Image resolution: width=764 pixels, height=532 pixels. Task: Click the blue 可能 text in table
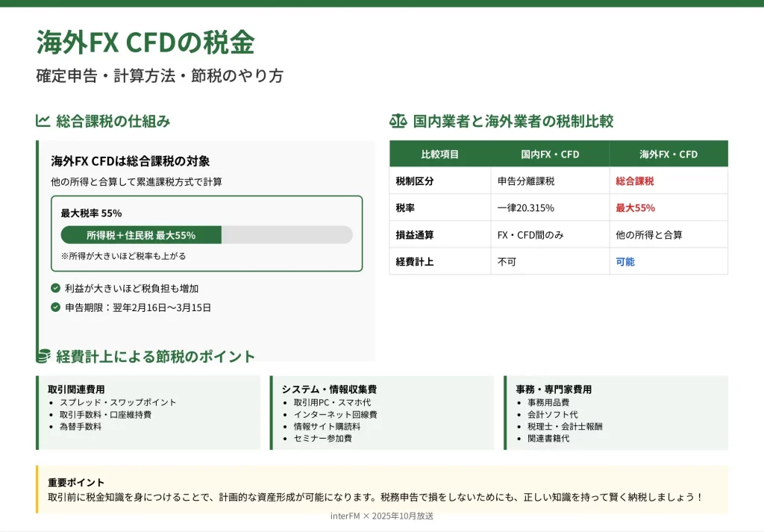pyautogui.click(x=625, y=262)
